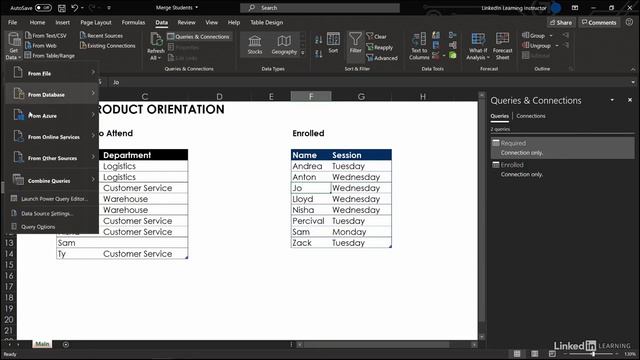Image resolution: width=640 pixels, height=360 pixels.
Task: Expand the Combine Queries submenu
Action: pos(52,180)
